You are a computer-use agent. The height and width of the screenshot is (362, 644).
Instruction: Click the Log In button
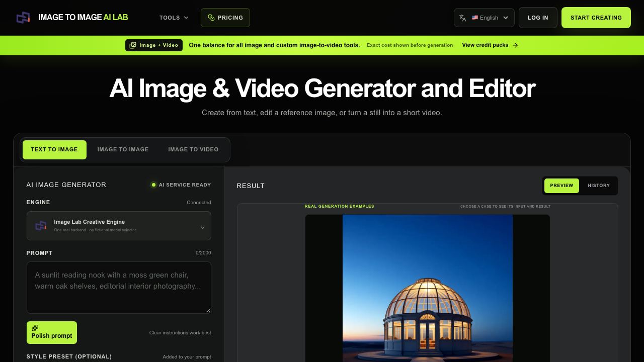[538, 18]
